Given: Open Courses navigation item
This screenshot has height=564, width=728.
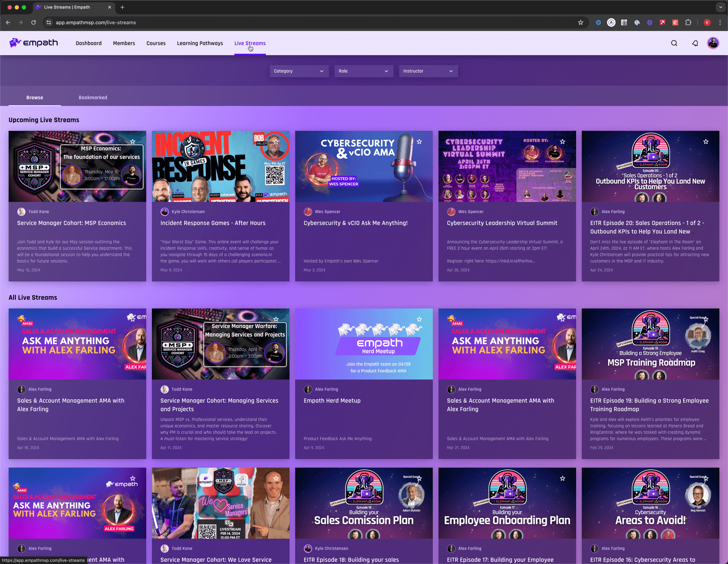Looking at the screenshot, I should pyautogui.click(x=156, y=43).
